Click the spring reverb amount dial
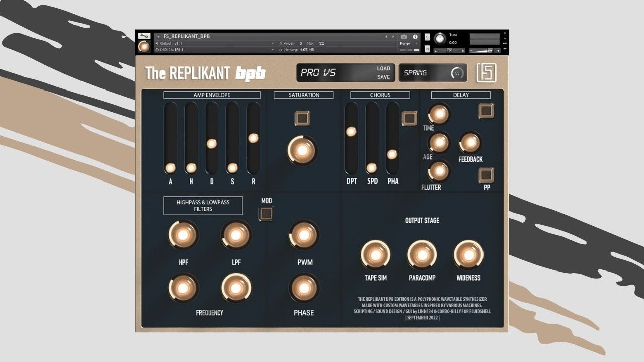This screenshot has height=362, width=644. click(x=457, y=73)
